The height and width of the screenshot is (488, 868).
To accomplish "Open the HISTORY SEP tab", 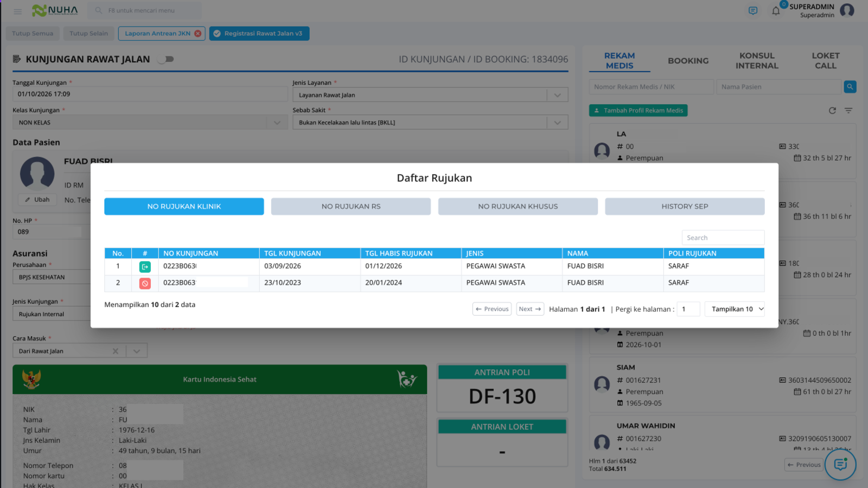I will pos(685,207).
